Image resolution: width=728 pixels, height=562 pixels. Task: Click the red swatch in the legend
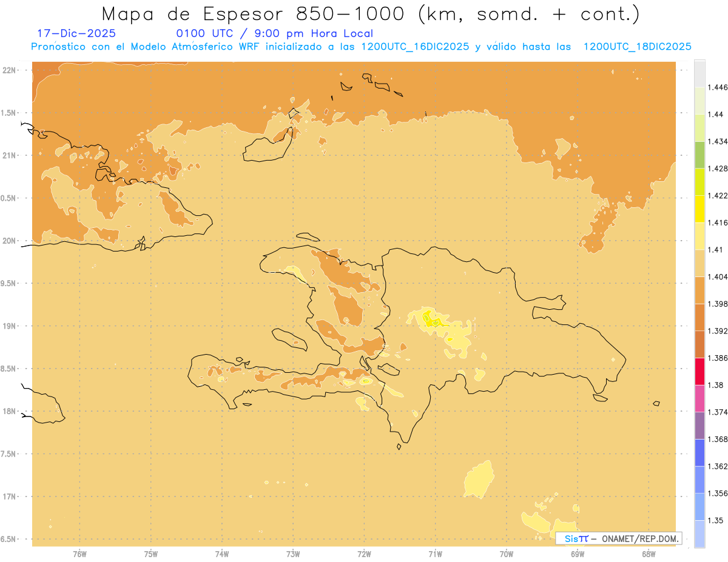click(699, 371)
